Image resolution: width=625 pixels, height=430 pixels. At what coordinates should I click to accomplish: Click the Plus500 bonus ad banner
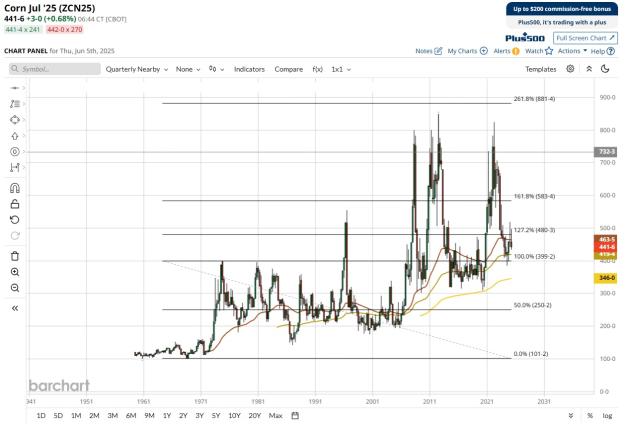[562, 15]
